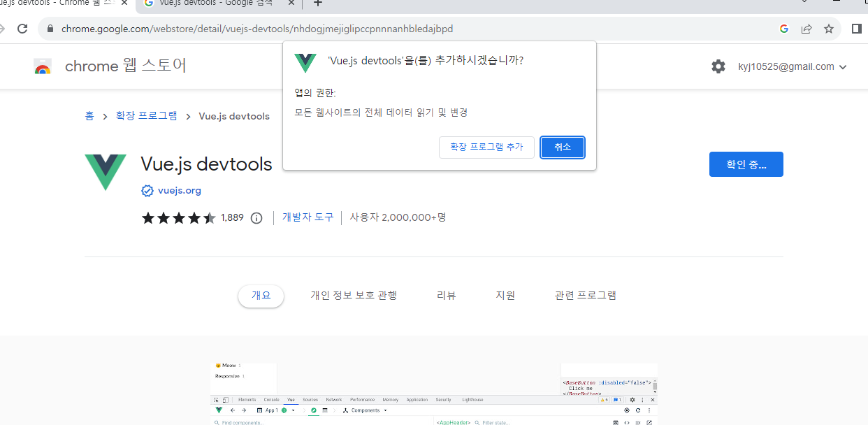Click the Chrome web store rainbow logo

[43, 66]
